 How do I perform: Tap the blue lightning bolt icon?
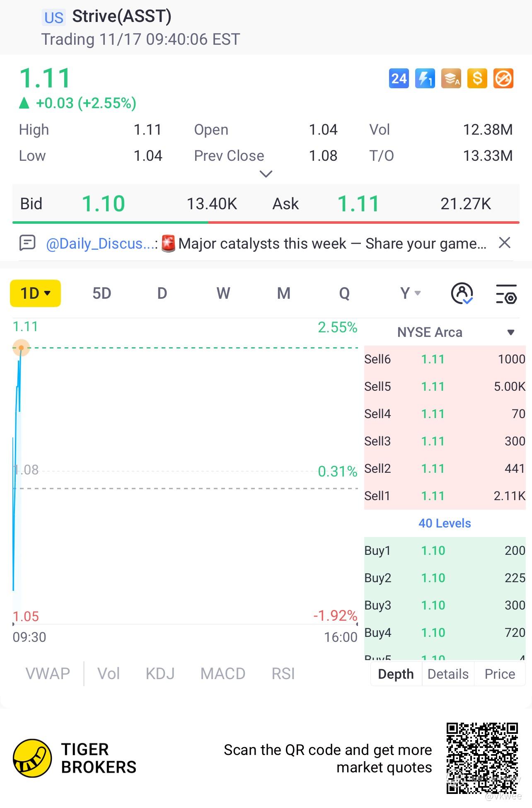coord(425,78)
